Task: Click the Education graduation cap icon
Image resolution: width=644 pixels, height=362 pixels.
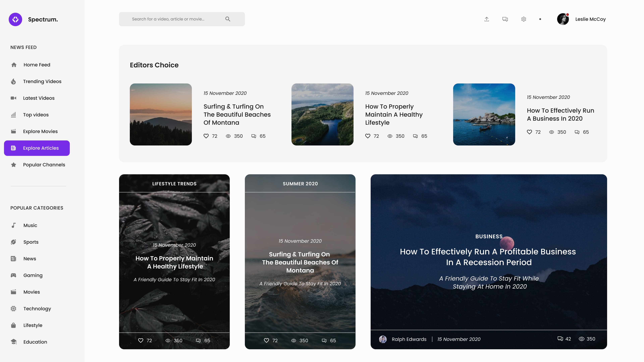Action: pyautogui.click(x=13, y=342)
